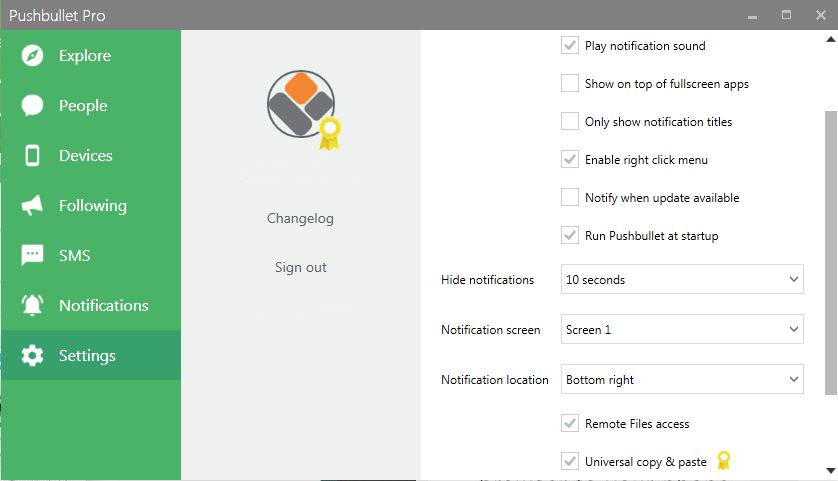The width and height of the screenshot is (838, 481).
Task: Click the Devices phone icon
Action: tap(32, 156)
